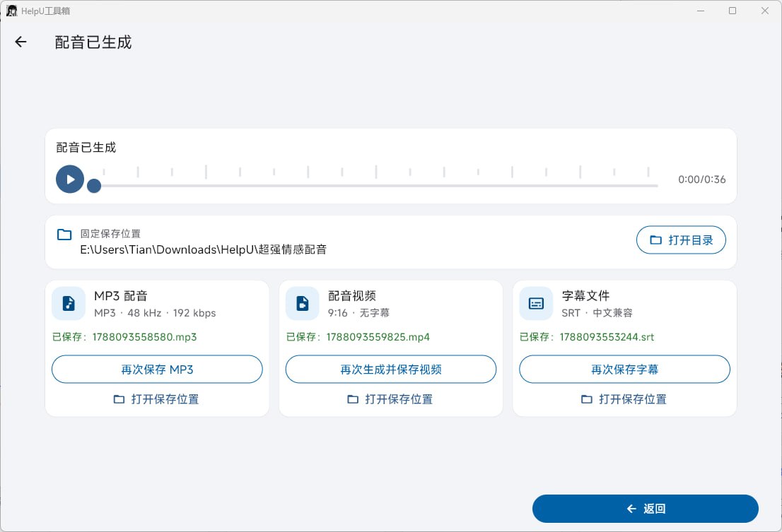This screenshot has height=532, width=782.
Task: Close the HelpU工具箱 window
Action: 765,11
